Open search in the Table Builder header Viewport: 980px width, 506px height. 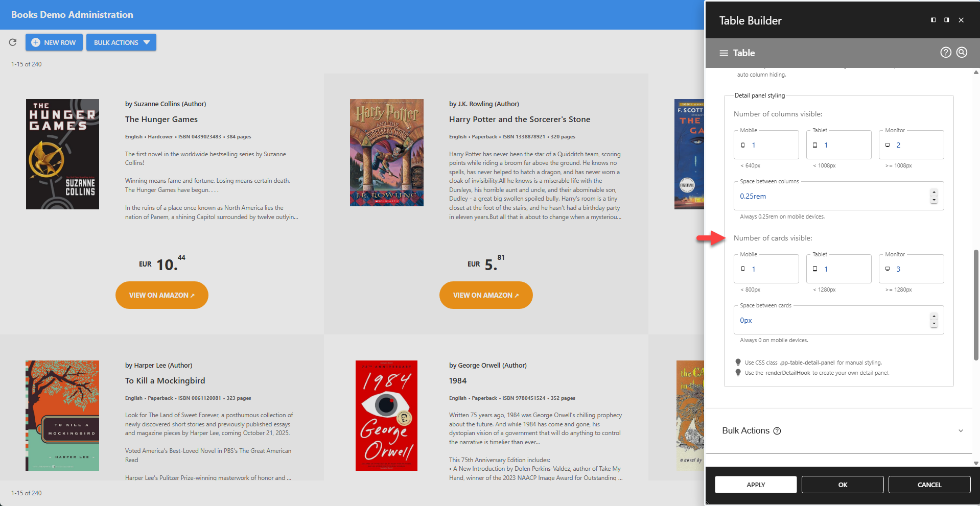click(x=962, y=53)
